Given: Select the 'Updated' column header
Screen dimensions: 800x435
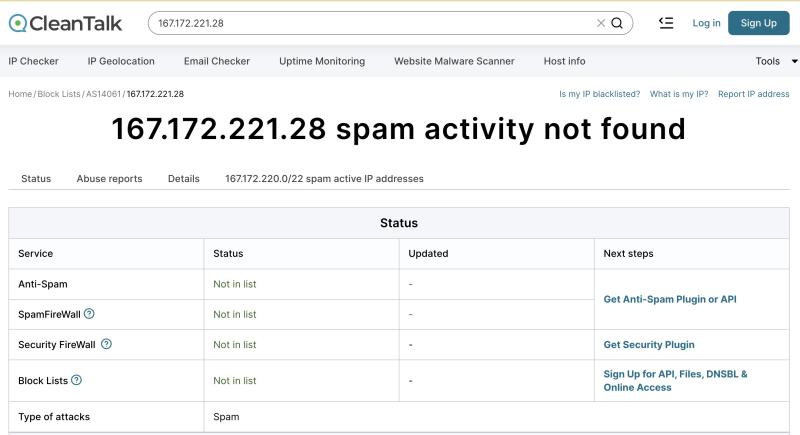Looking at the screenshot, I should 428,253.
